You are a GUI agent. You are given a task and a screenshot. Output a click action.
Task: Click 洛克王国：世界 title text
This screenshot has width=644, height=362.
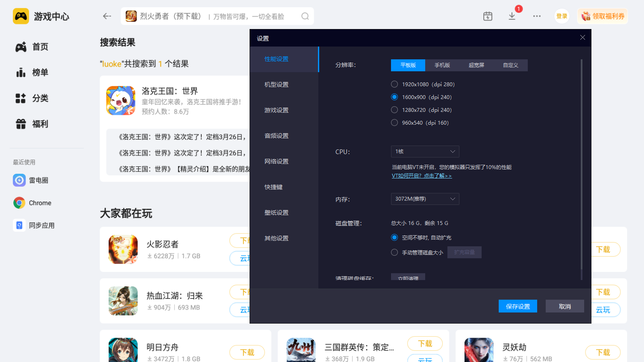pyautogui.click(x=170, y=91)
